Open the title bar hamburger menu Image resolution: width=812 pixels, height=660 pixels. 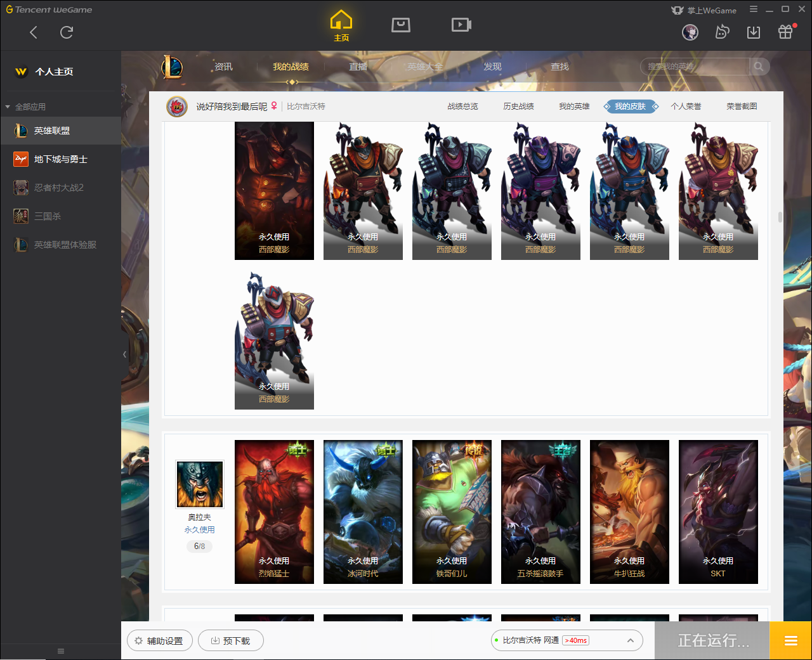[x=753, y=10]
